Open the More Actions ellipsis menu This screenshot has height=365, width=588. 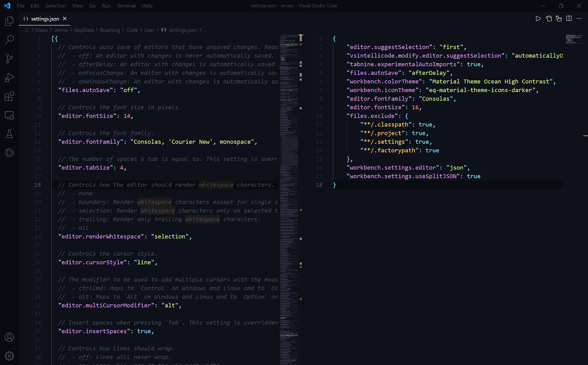(x=579, y=19)
